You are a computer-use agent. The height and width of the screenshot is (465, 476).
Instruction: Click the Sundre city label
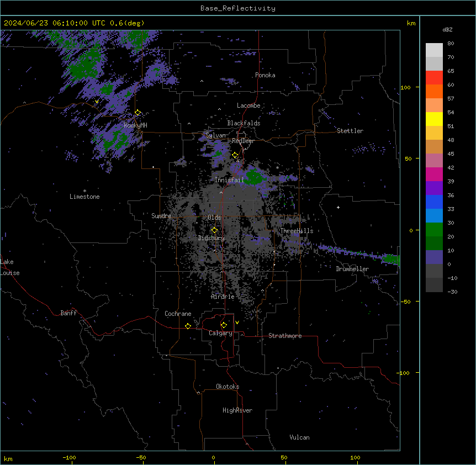[161, 216]
